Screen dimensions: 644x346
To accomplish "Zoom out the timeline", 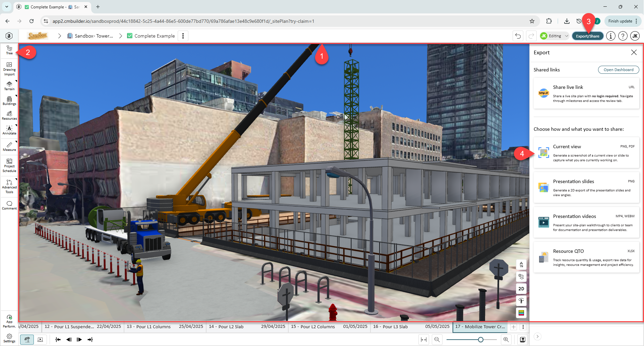I will 437,340.
